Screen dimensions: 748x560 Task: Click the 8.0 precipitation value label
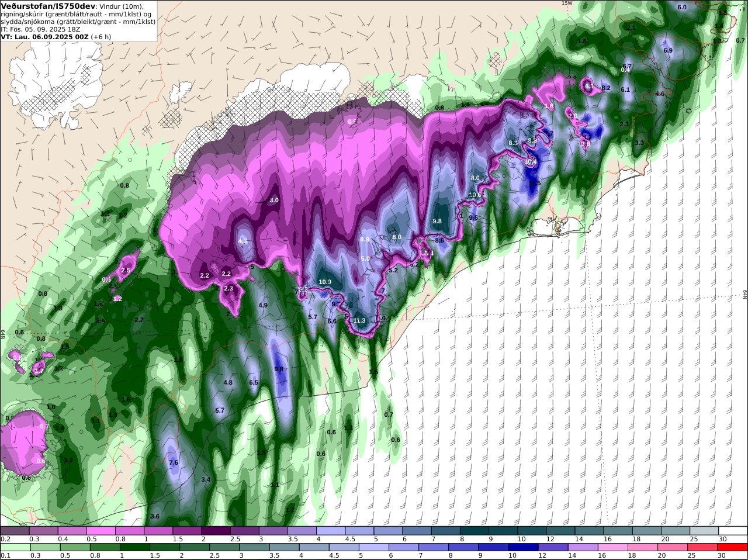click(x=397, y=237)
